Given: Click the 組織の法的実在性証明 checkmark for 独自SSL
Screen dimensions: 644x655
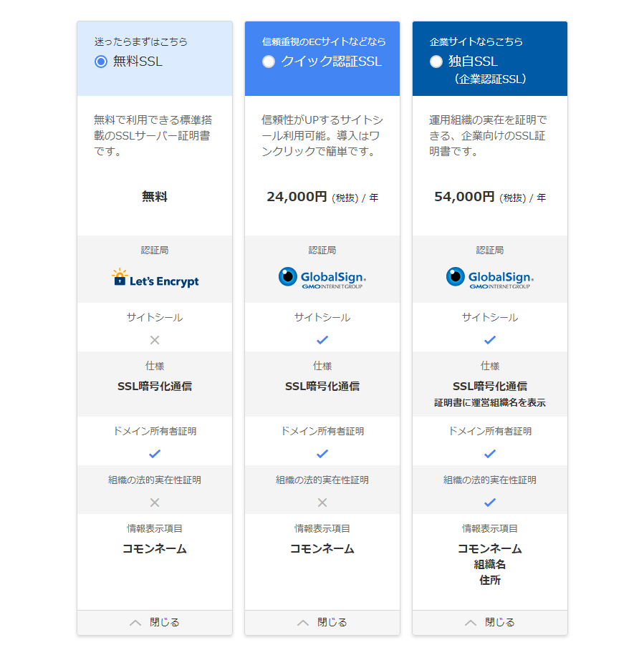Looking at the screenshot, I should [490, 503].
